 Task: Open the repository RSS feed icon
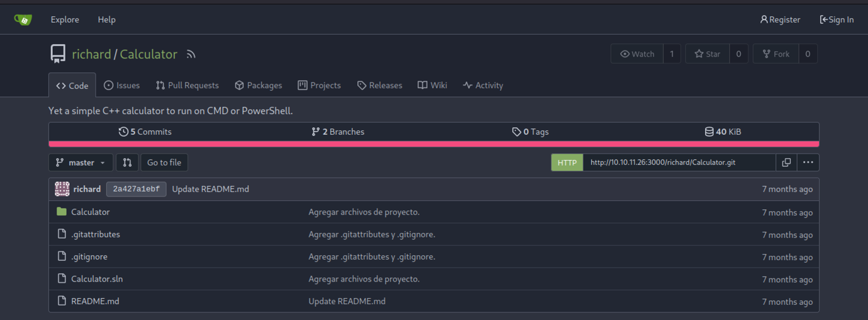point(191,55)
